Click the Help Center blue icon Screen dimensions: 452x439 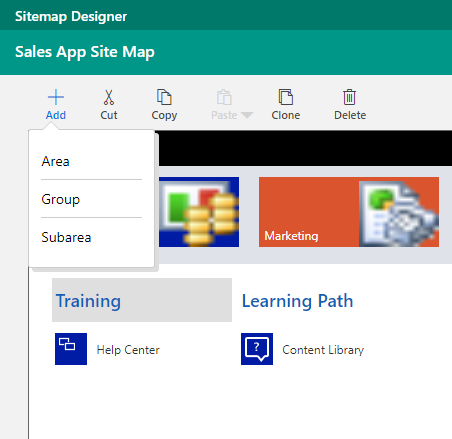point(71,349)
